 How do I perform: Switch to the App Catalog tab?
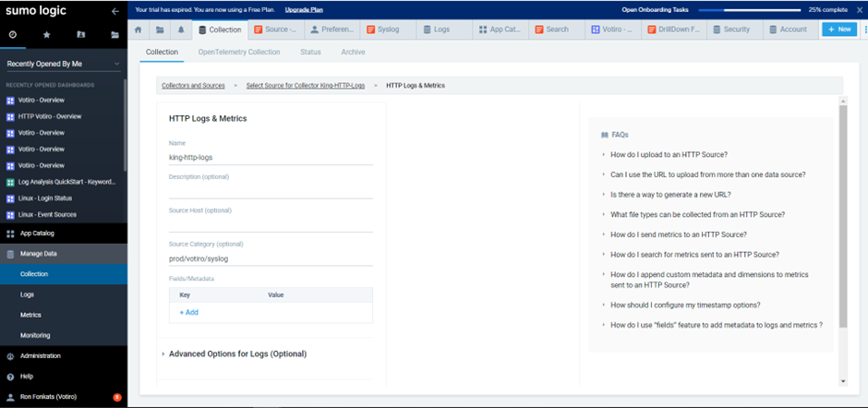click(500, 30)
